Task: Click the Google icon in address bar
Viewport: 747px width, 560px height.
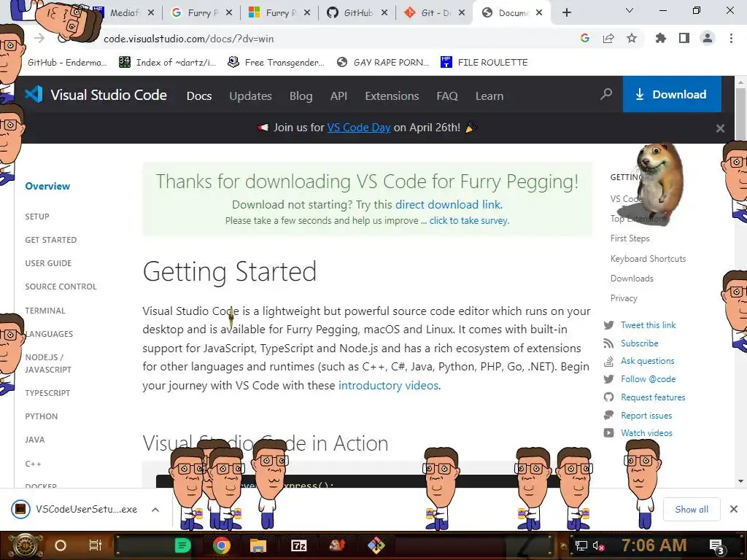Action: 585,38
